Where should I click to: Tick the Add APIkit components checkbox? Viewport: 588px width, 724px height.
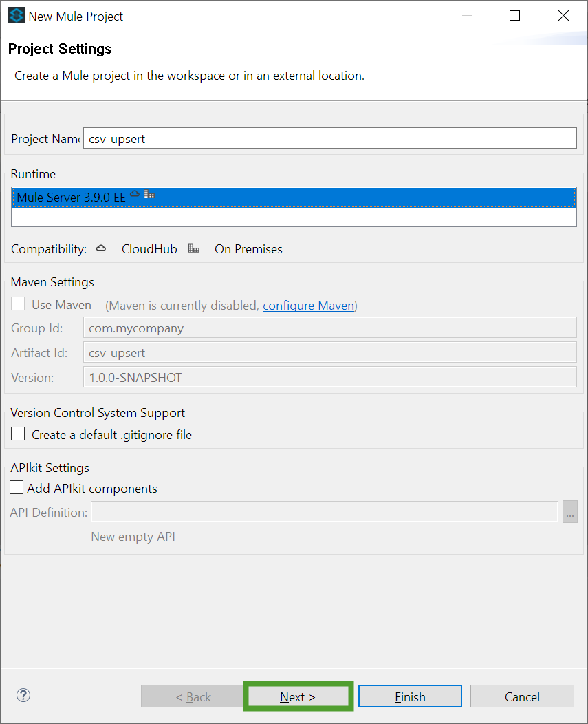click(17, 487)
